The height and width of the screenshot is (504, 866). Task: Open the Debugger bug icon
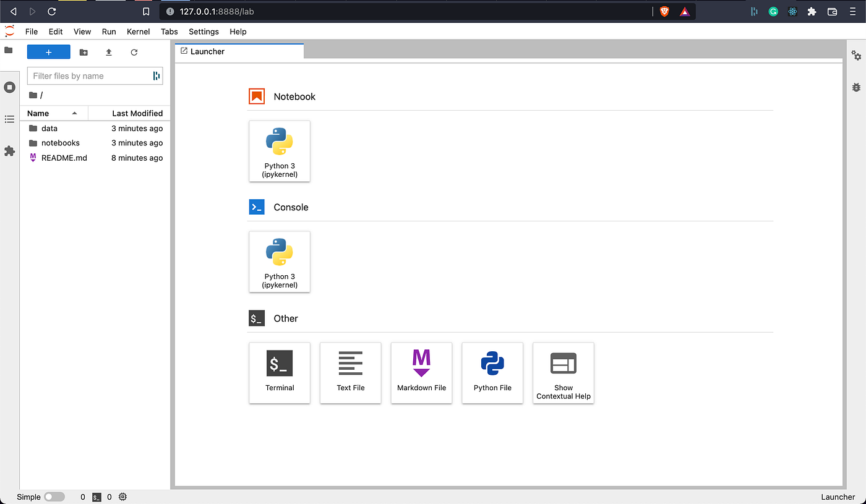pos(856,87)
